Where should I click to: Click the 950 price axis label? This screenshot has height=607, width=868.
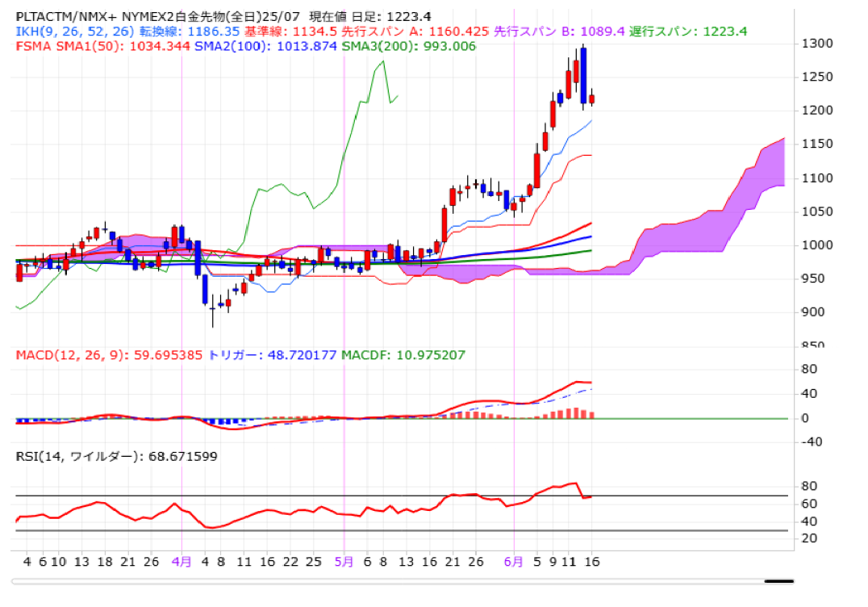tap(813, 278)
